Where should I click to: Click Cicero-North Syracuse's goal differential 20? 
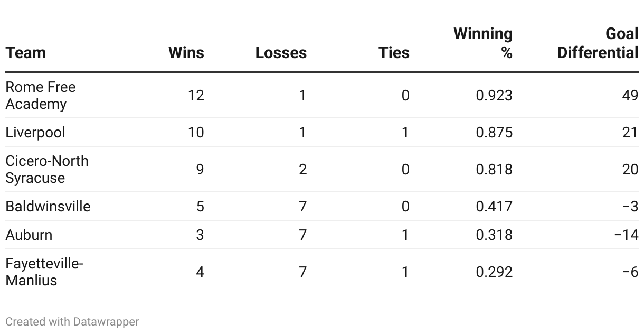(630, 170)
